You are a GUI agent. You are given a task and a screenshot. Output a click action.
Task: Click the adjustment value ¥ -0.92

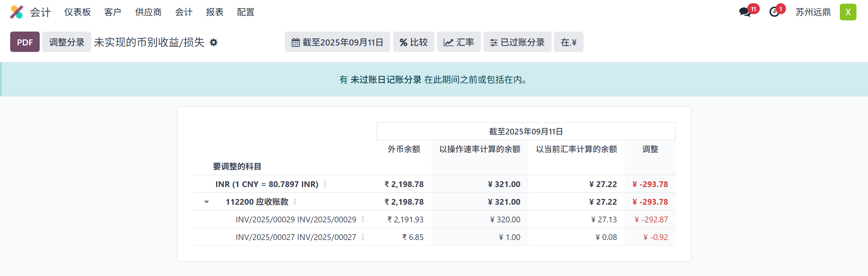pos(655,237)
